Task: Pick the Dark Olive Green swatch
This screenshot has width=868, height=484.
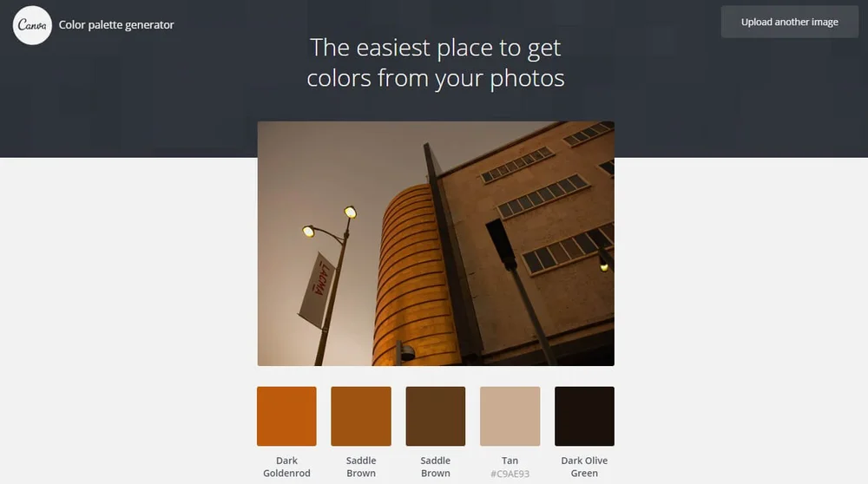Action: tap(584, 416)
